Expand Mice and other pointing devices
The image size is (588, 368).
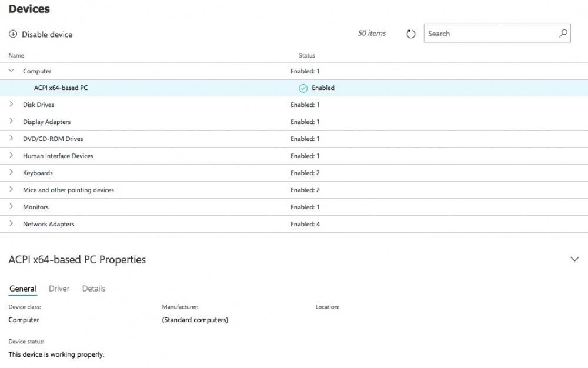(x=11, y=189)
